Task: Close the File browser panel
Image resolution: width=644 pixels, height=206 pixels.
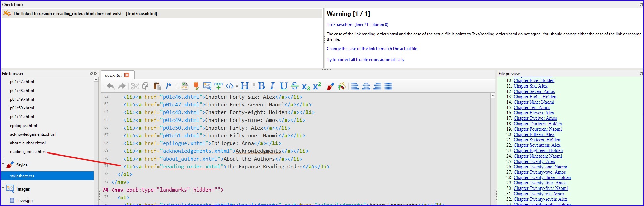Action: [x=96, y=73]
